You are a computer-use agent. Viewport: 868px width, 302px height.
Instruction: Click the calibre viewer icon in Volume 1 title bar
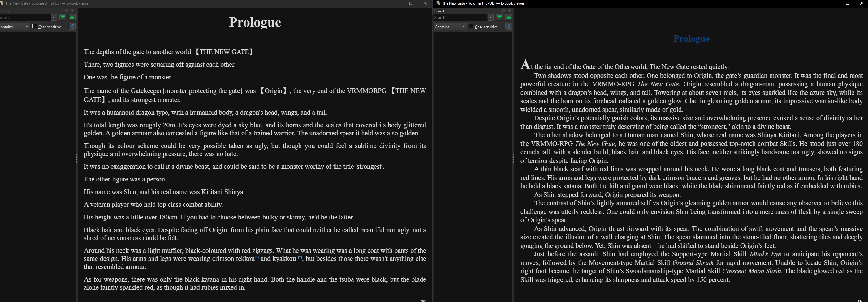tap(438, 3)
